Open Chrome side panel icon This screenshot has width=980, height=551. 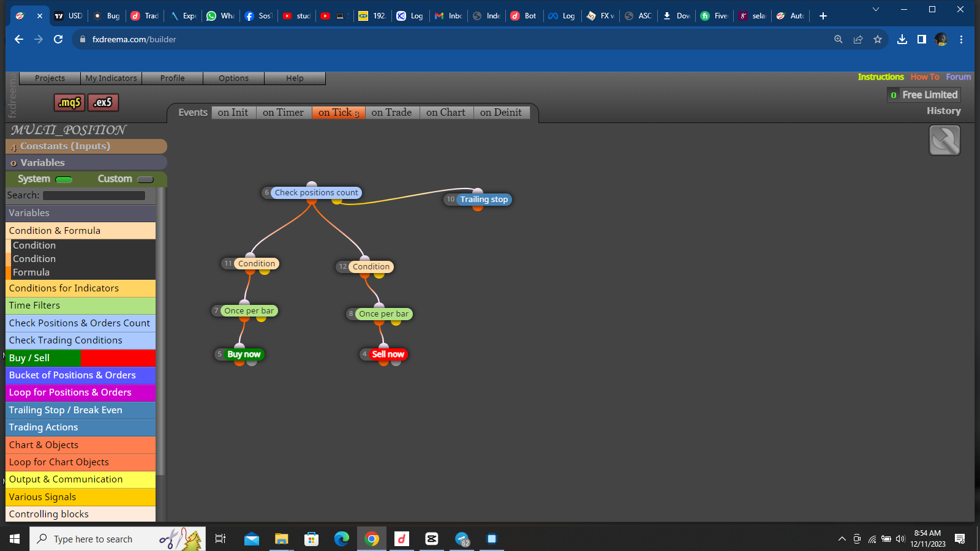tap(921, 39)
